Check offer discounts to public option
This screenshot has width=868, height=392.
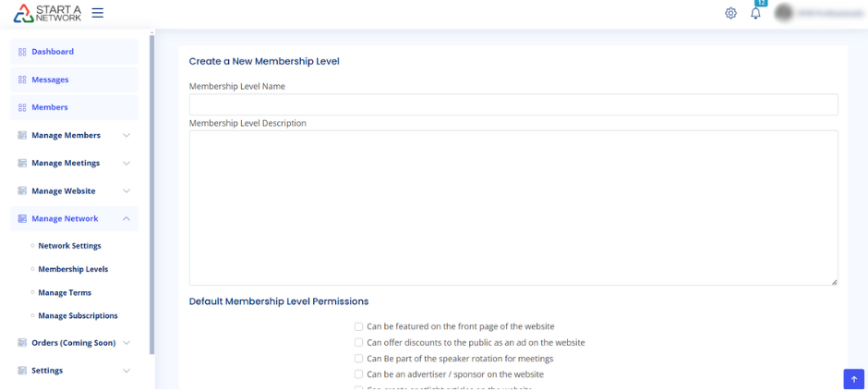pyautogui.click(x=359, y=342)
